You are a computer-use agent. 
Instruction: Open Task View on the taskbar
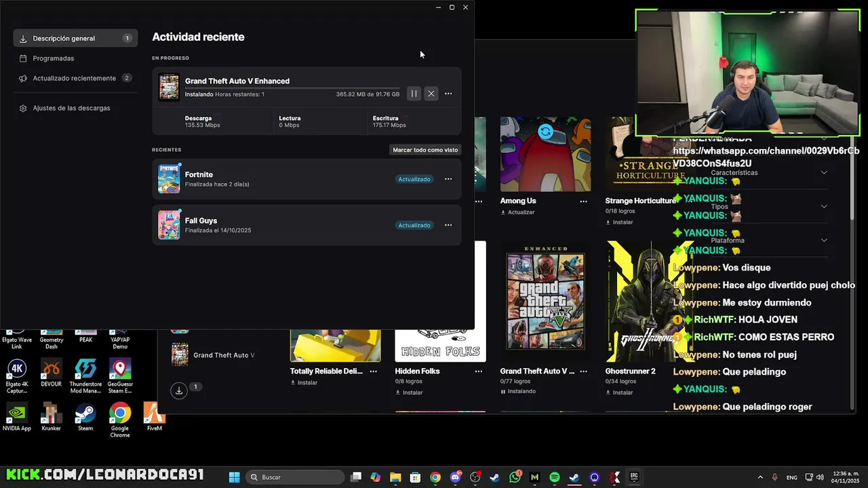(x=356, y=477)
